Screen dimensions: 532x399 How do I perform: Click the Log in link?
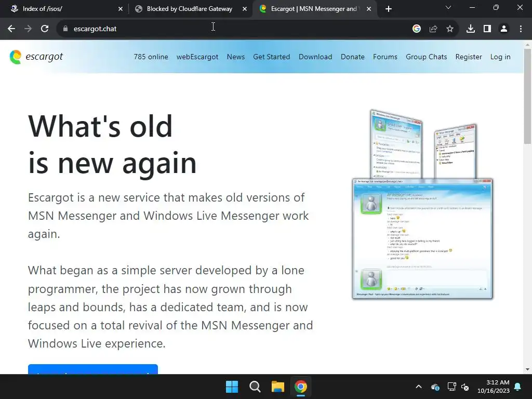click(x=500, y=57)
